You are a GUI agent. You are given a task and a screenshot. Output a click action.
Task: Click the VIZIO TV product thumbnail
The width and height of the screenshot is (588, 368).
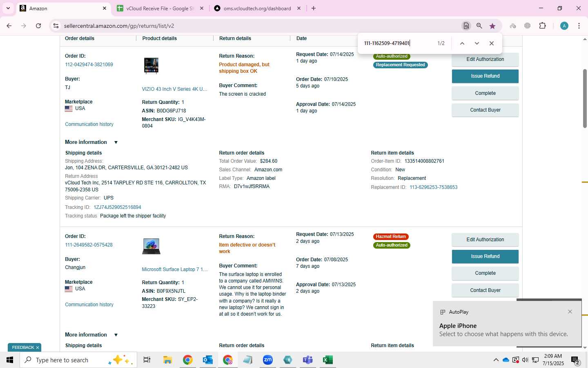click(x=151, y=66)
